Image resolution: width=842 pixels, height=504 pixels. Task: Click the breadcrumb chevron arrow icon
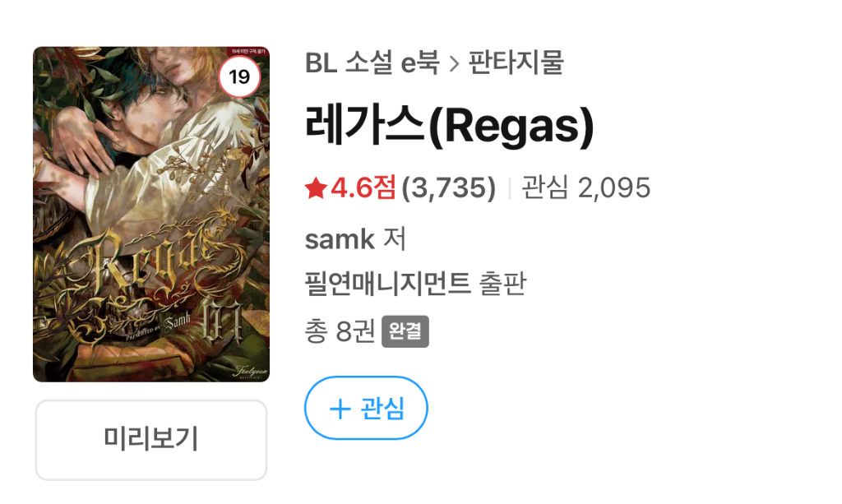pos(454,64)
